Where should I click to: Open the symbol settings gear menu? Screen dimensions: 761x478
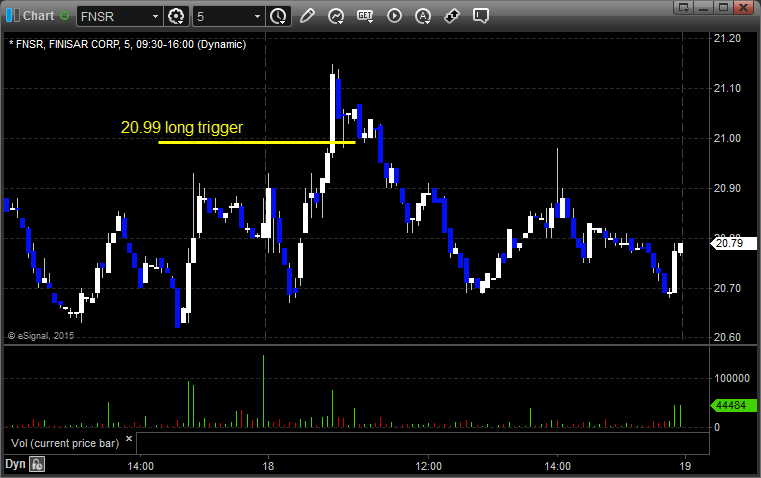pos(176,16)
